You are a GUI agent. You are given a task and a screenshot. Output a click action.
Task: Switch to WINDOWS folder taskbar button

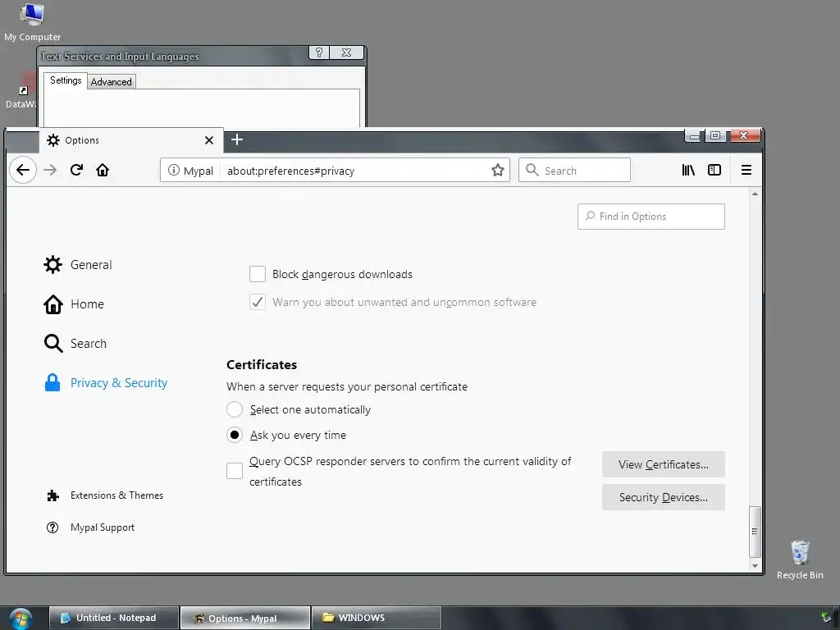point(376,618)
